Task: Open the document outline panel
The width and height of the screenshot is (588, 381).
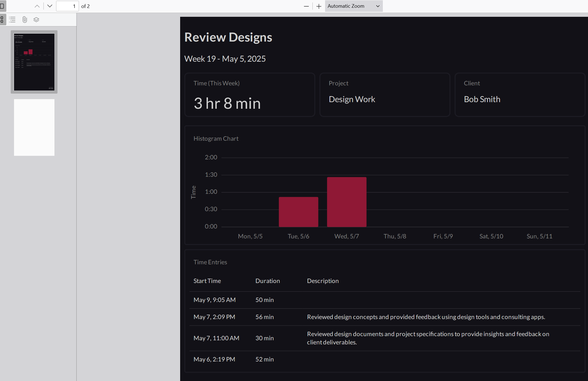Action: click(x=12, y=20)
